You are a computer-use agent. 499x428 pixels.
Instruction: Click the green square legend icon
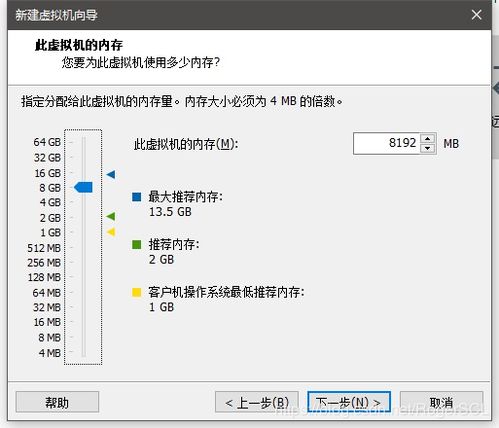(x=137, y=245)
